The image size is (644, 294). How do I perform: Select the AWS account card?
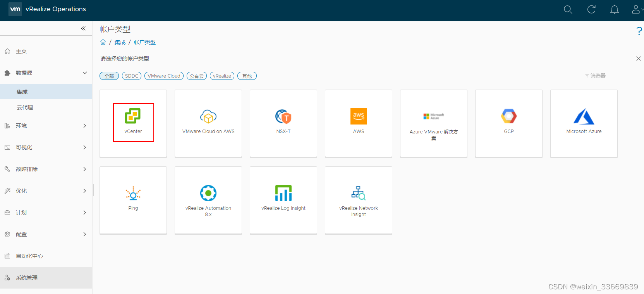click(x=359, y=123)
